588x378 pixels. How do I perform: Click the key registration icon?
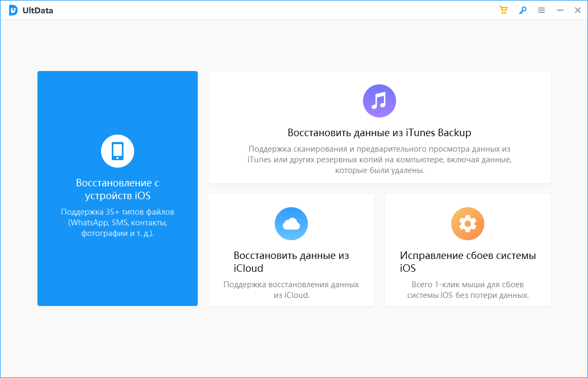[x=522, y=11]
